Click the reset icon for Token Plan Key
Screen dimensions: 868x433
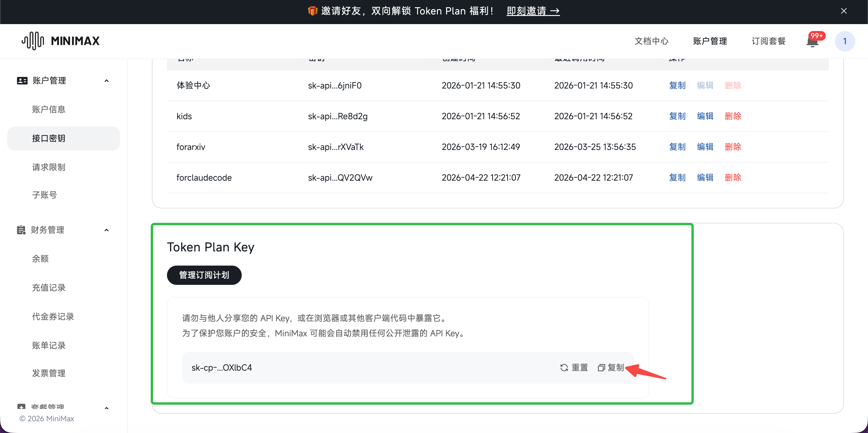point(564,368)
